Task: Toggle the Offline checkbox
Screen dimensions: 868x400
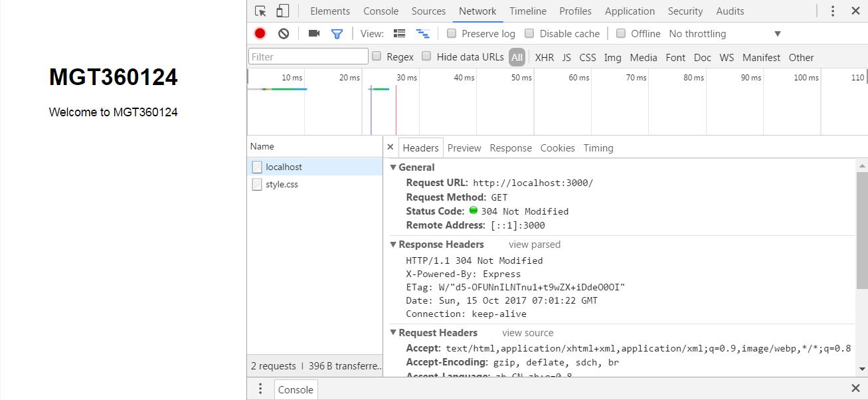Action: 621,33
